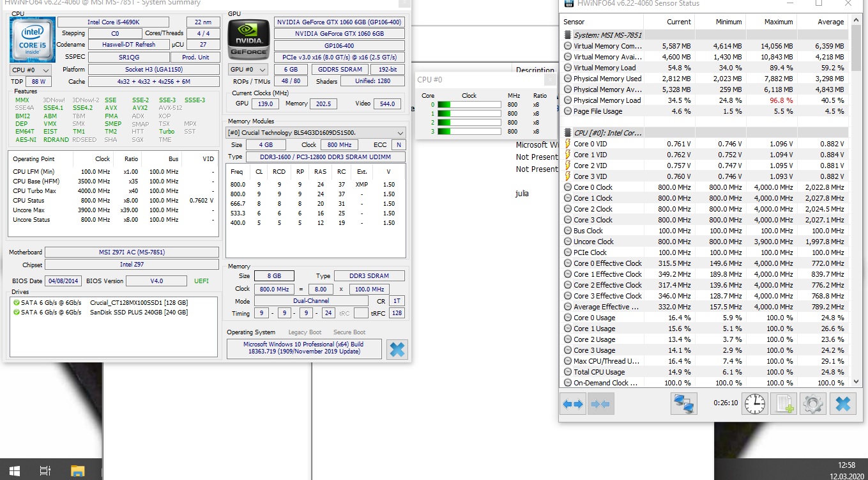Click the Minimum column header
The image size is (868, 480).
click(720, 22)
